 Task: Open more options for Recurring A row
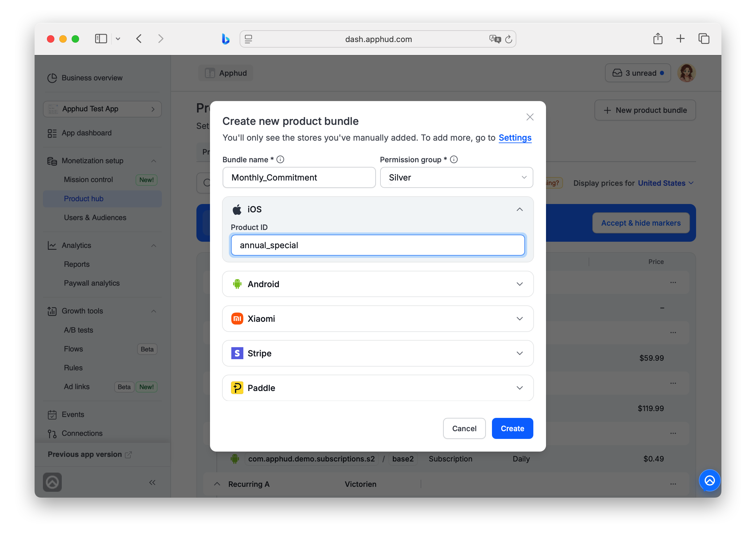(x=673, y=484)
